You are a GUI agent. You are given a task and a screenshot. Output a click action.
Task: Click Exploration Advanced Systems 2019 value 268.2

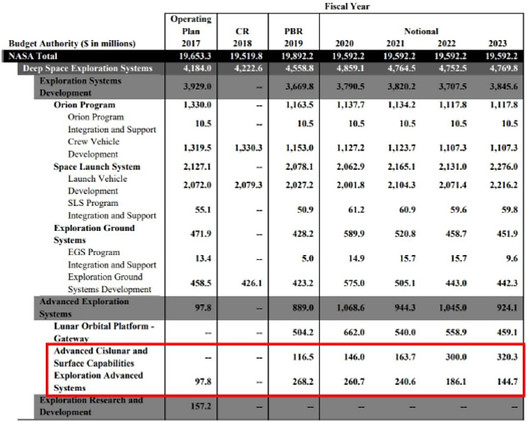tap(303, 382)
